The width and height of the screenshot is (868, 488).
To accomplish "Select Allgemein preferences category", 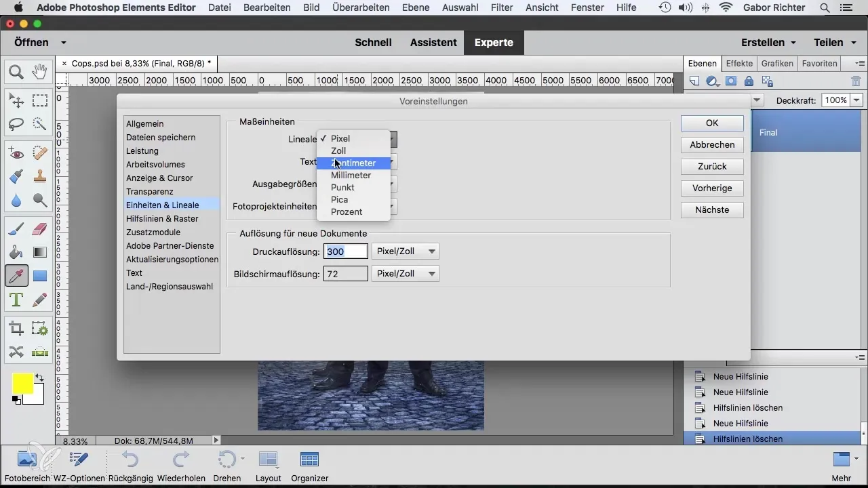I will (x=172, y=124).
